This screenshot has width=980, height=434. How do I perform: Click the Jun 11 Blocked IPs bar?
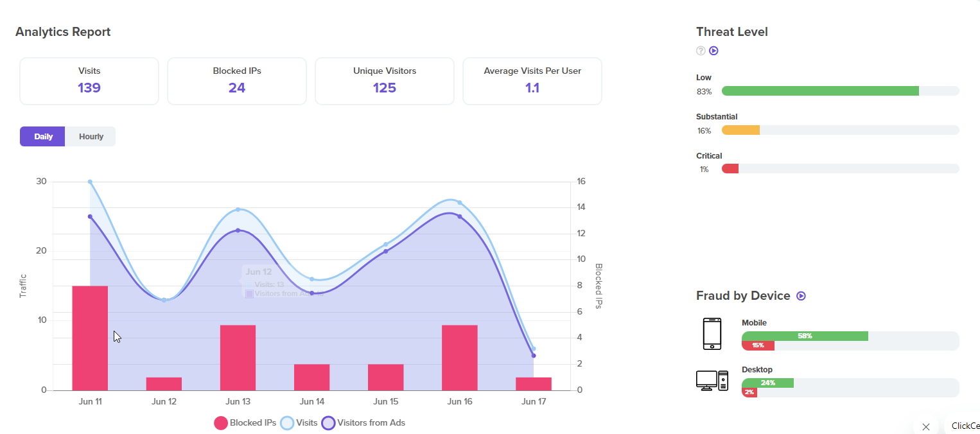click(90, 338)
